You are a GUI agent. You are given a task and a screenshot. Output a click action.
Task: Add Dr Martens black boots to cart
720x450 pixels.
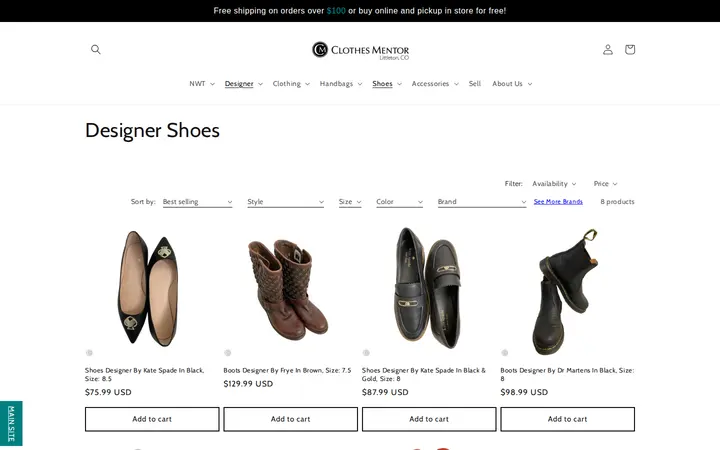click(x=568, y=419)
